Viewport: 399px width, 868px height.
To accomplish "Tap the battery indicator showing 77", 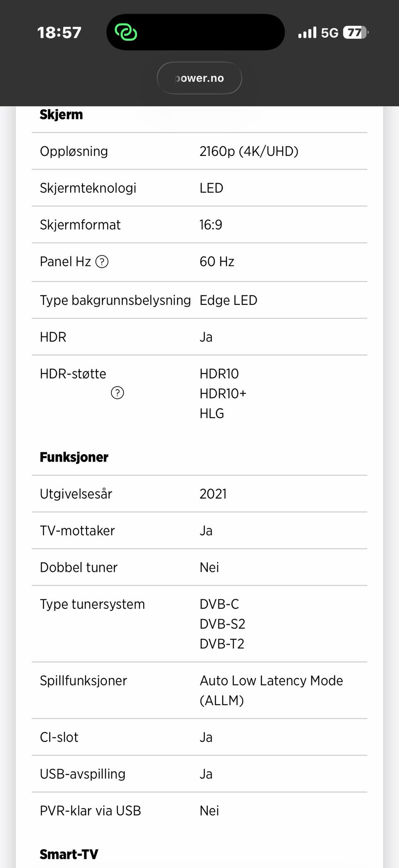I will click(355, 32).
